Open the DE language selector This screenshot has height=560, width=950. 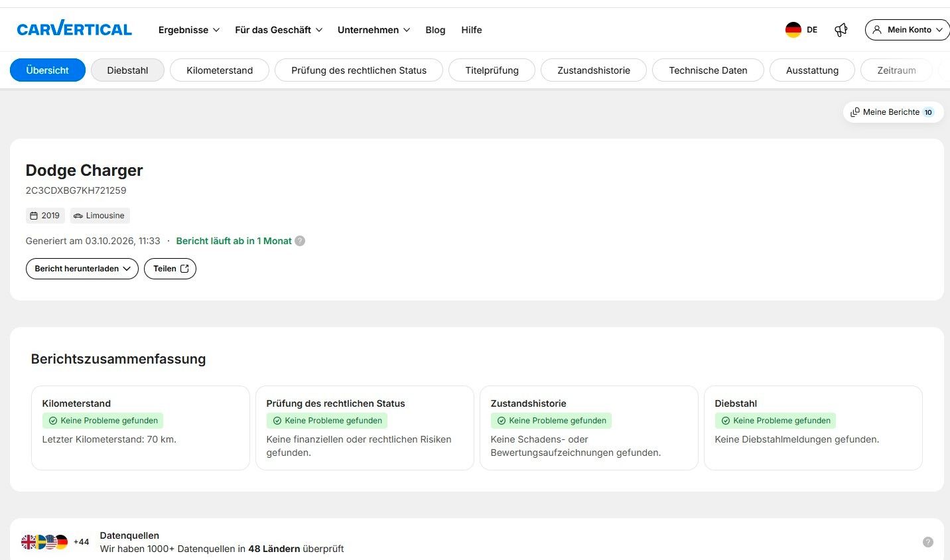tap(801, 30)
